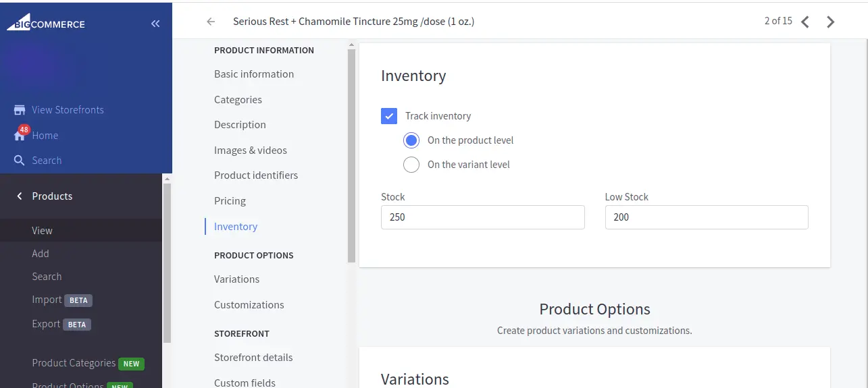Select On the variant level radio
Image resolution: width=868 pixels, height=388 pixels.
pos(411,165)
